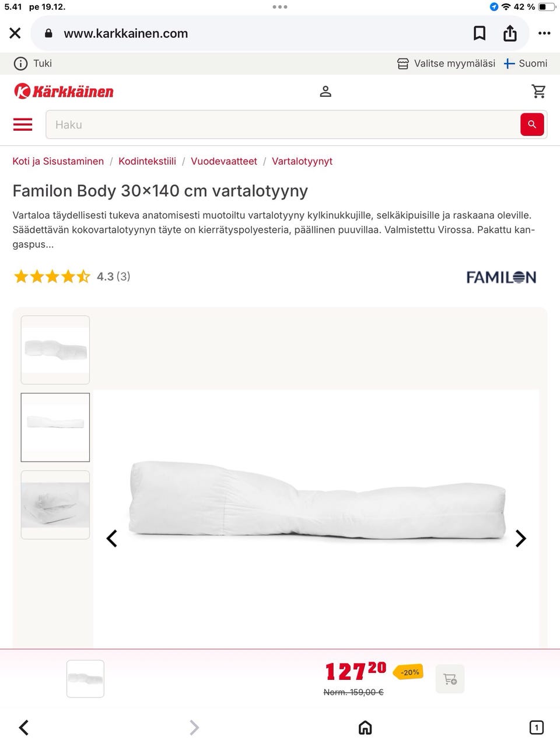Tap the browser share icon
This screenshot has width=560, height=747.
click(510, 33)
